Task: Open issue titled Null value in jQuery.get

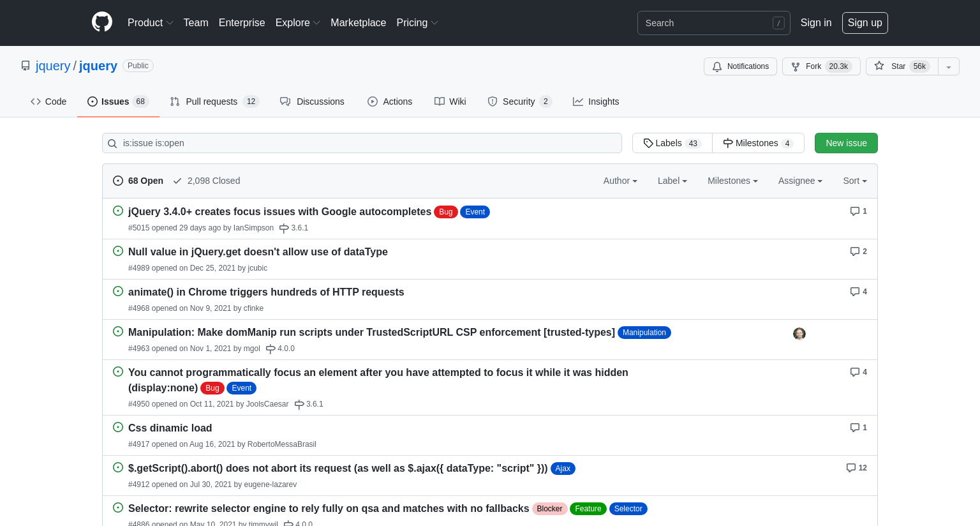Action: pyautogui.click(x=258, y=252)
